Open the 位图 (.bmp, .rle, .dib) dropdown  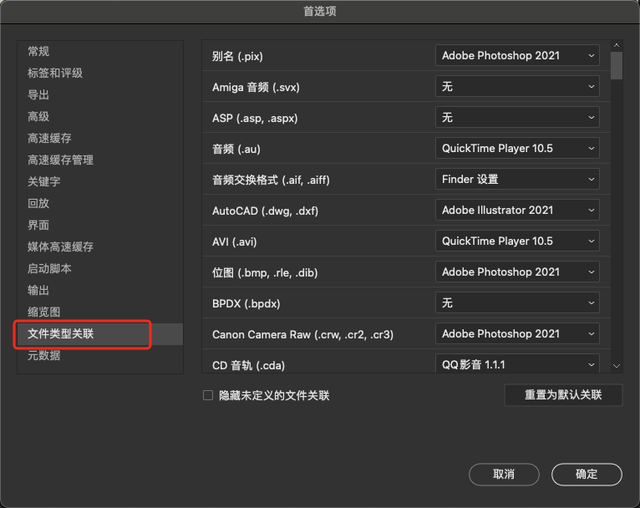517,272
